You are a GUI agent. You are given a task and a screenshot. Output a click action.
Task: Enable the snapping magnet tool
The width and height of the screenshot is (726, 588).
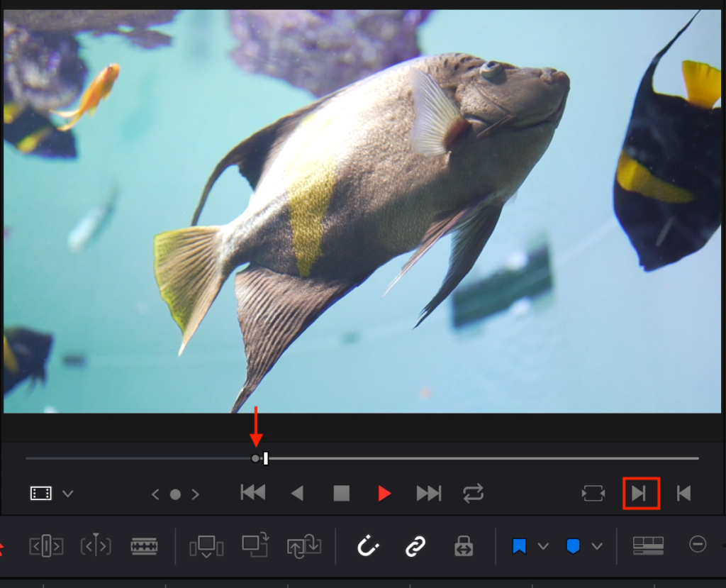[367, 546]
